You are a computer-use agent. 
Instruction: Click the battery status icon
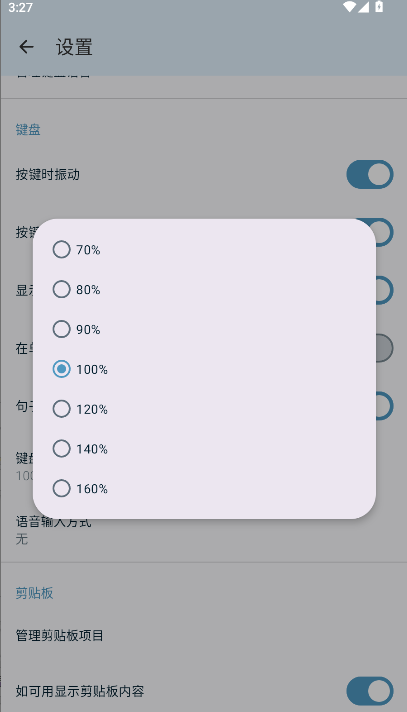click(x=379, y=7)
